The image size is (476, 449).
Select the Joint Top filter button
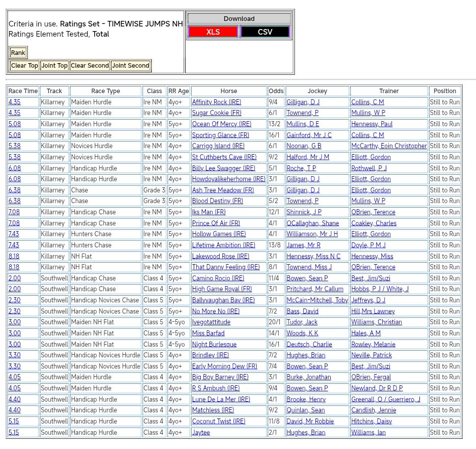click(x=55, y=66)
